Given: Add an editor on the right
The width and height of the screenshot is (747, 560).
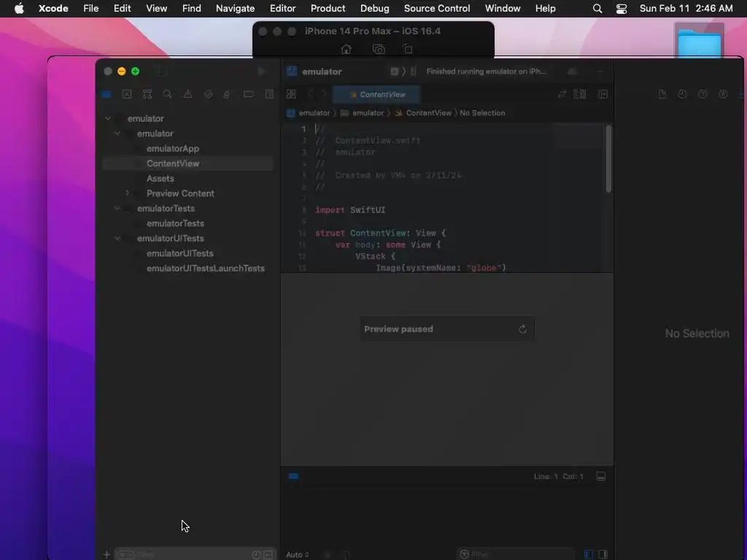Looking at the screenshot, I should (603, 94).
